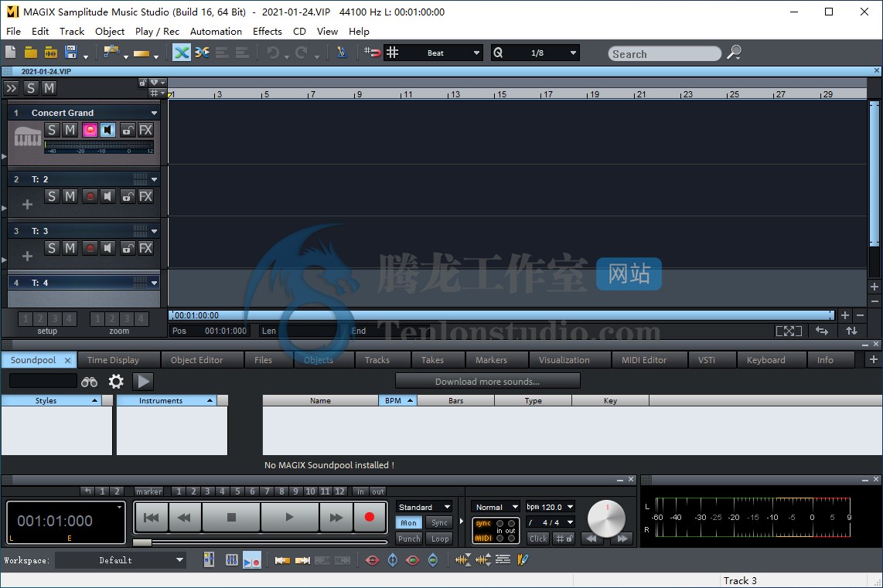Image resolution: width=883 pixels, height=588 pixels.
Task: Open the Effects menu
Action: [267, 32]
